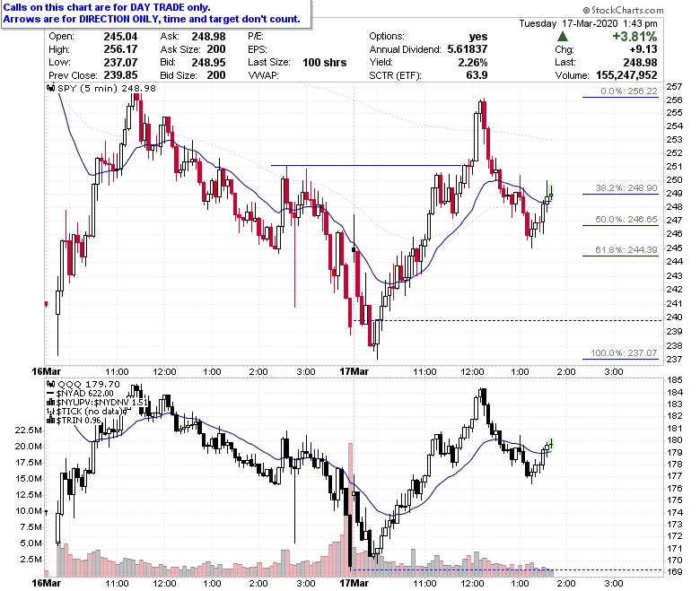Click the 2.5M volume axis label
700x591 pixels.
(31, 560)
